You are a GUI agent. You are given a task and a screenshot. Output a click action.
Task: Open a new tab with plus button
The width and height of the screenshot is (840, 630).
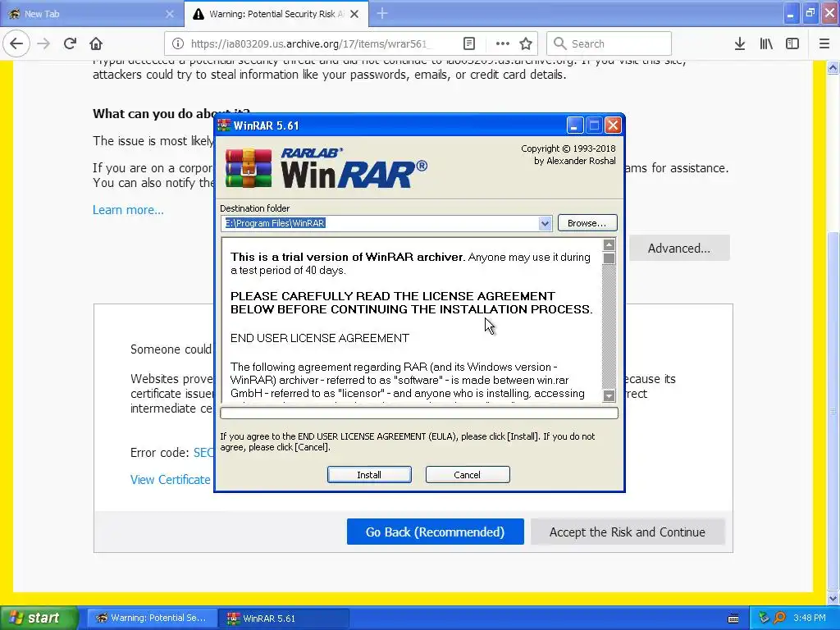click(x=382, y=13)
